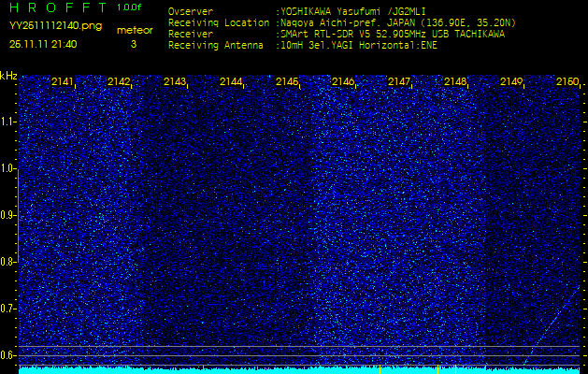Click time marker 2143
This screenshot has width=588, height=374.
[175, 81]
